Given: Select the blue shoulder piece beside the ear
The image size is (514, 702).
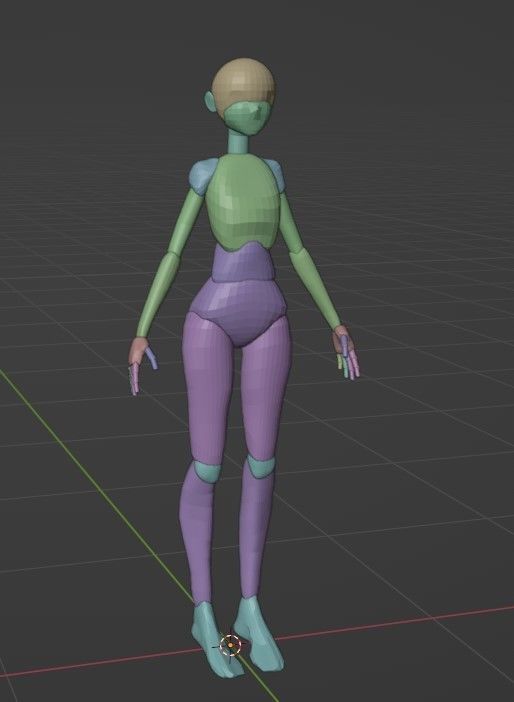Looking at the screenshot, I should click(x=202, y=177).
